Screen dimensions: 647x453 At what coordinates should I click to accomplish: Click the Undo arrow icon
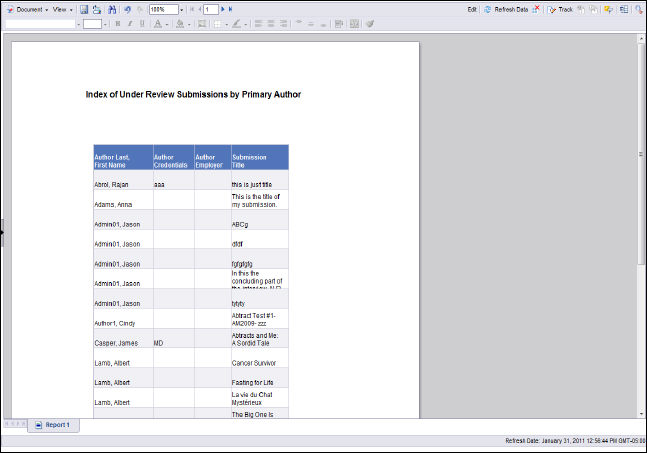tap(127, 8)
